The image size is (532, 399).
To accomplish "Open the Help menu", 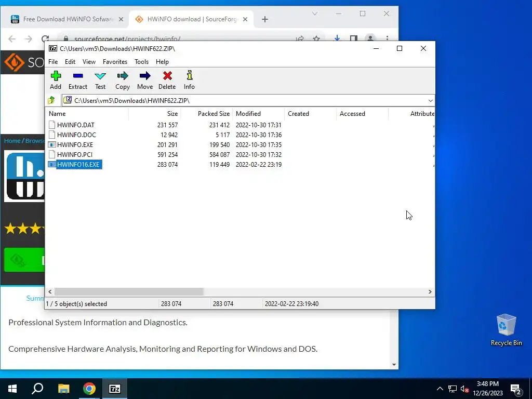I will click(162, 62).
